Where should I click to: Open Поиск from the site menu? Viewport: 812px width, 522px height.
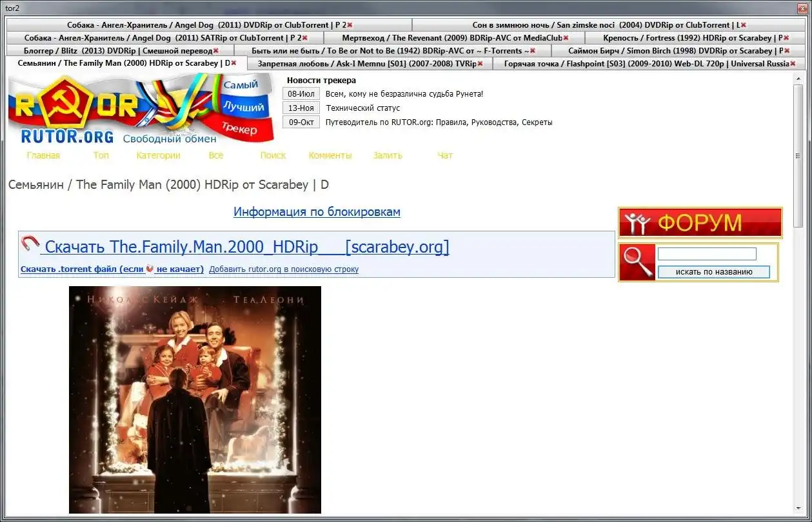[273, 155]
